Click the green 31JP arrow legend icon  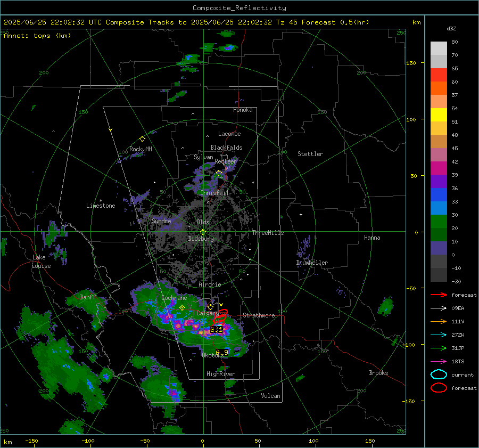[x=439, y=348]
